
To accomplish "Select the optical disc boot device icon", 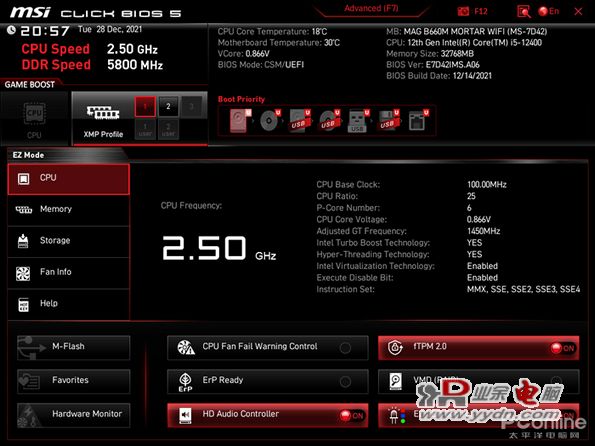I will click(x=270, y=121).
